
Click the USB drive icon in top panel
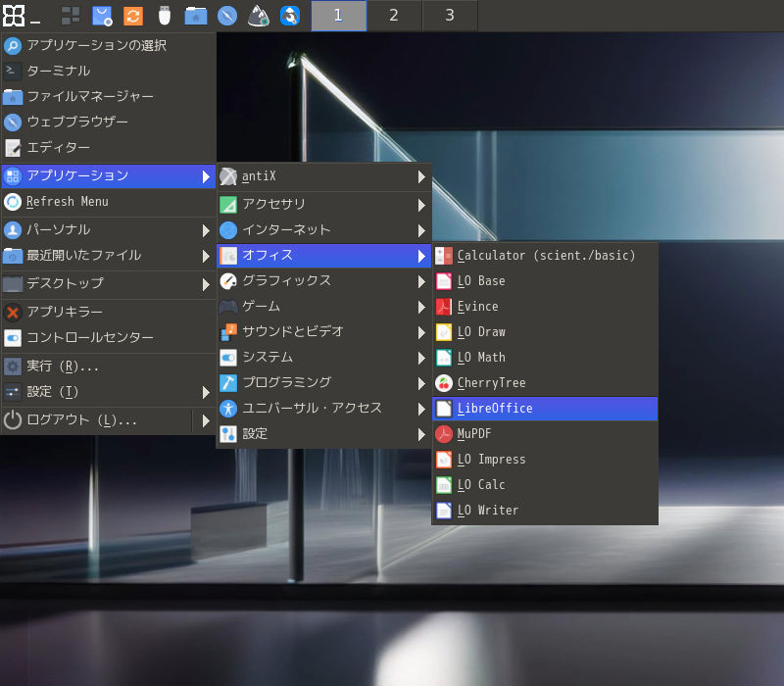[165, 16]
